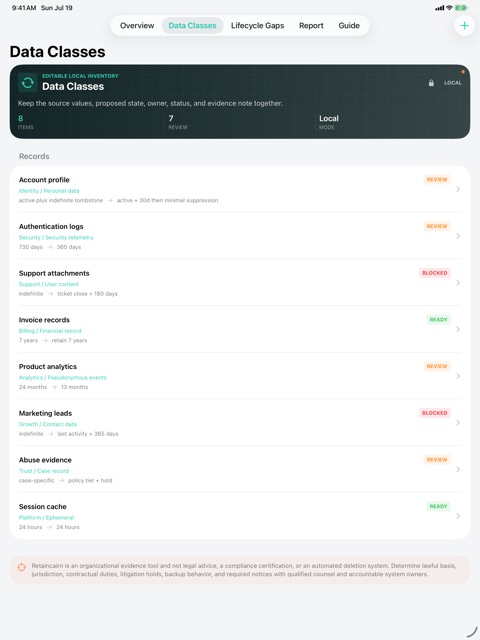Open the Product analytics record
This screenshot has height=640, width=480.
click(x=240, y=376)
